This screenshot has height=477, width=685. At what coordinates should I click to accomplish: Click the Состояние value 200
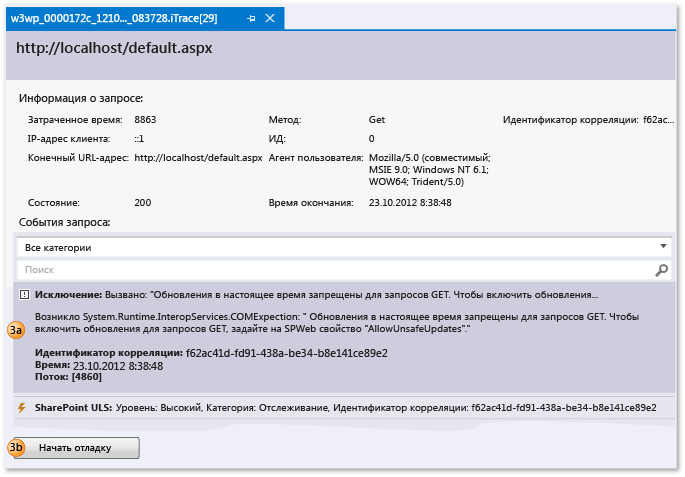pyautogui.click(x=143, y=203)
